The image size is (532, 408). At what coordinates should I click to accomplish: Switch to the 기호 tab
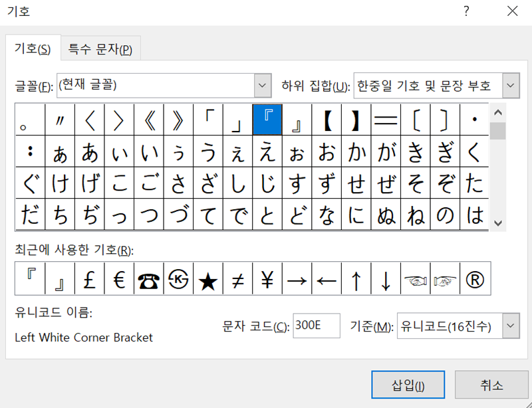point(33,49)
